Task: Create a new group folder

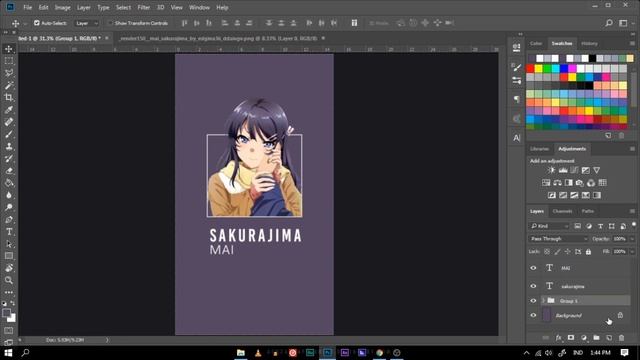Action: 596,338
